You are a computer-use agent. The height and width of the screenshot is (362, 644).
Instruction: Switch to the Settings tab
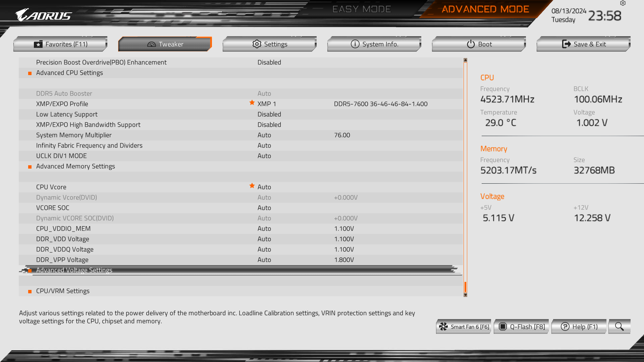(x=270, y=44)
